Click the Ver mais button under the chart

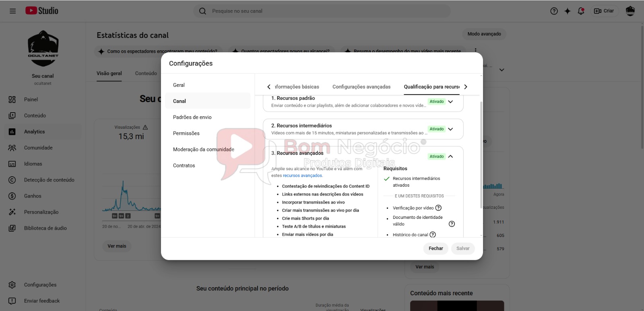tap(117, 246)
